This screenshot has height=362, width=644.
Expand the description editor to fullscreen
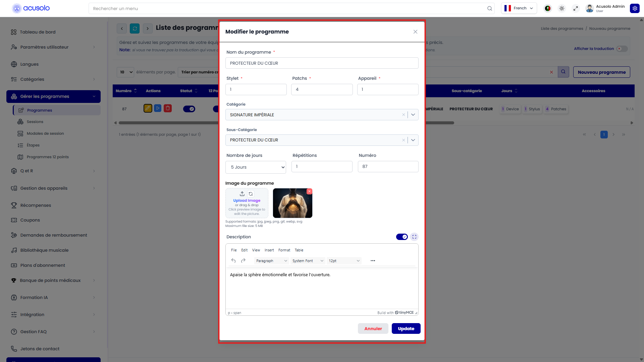[x=414, y=237]
